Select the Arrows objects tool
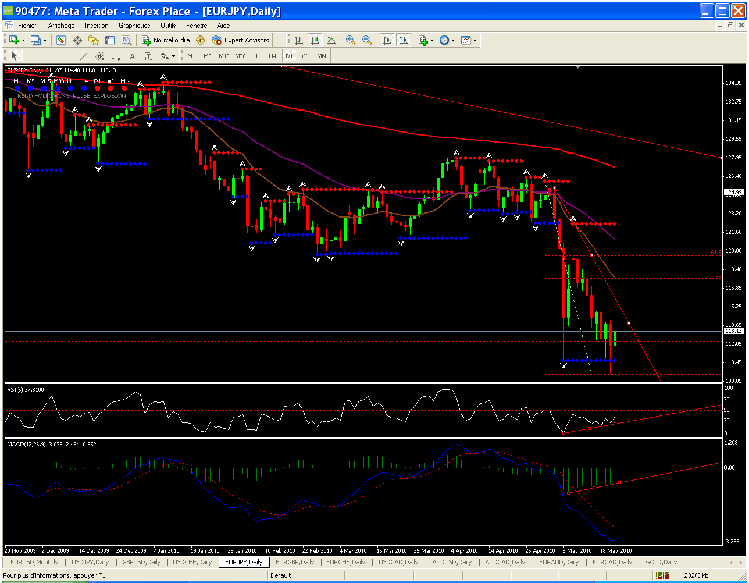Image resolution: width=749 pixels, height=583 pixels. pos(165,56)
